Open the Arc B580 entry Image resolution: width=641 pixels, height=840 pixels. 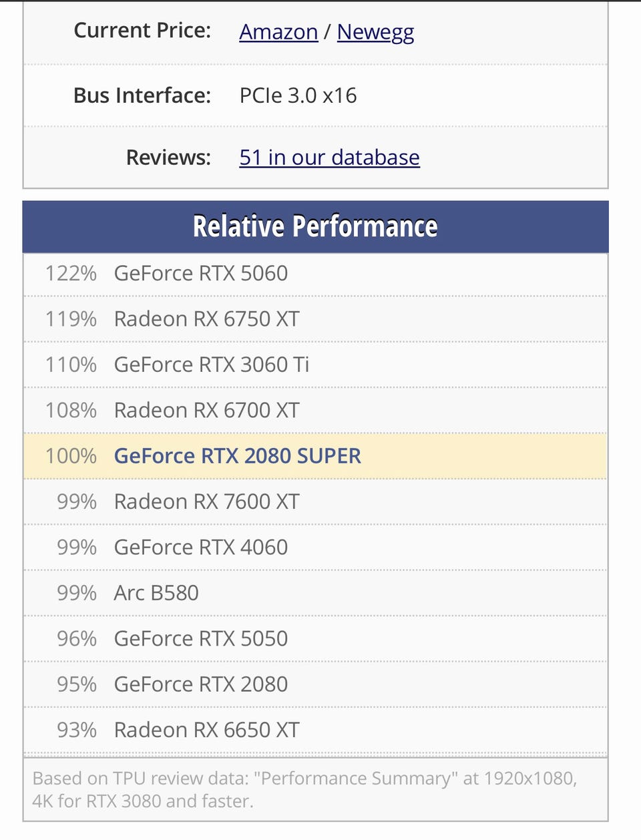(x=315, y=593)
